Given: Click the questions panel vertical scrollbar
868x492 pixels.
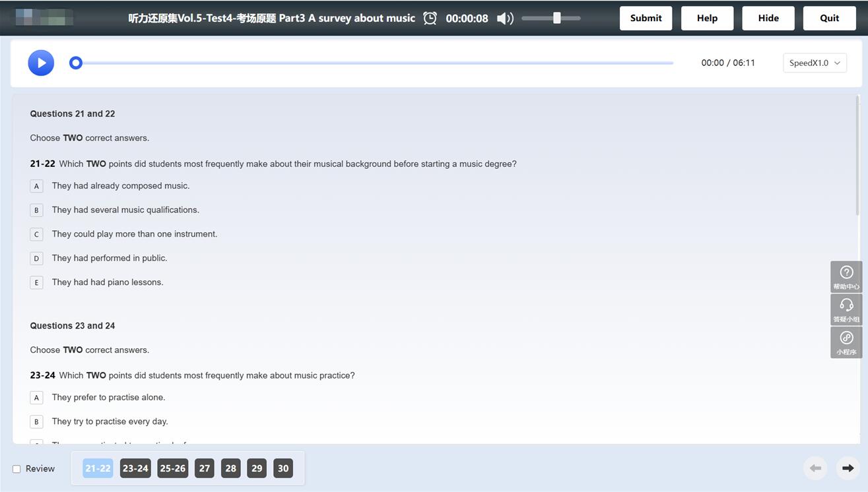Looking at the screenshot, I should coord(857,155).
